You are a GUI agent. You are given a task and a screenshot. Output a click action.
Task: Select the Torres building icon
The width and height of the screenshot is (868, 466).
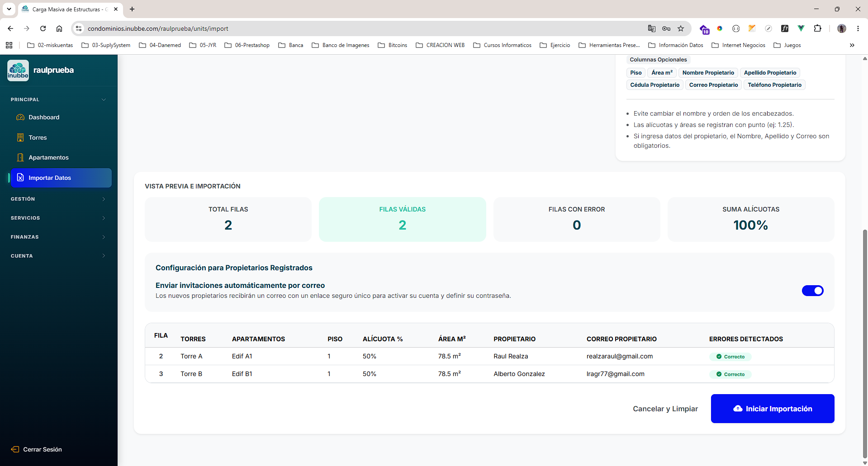[x=20, y=137]
